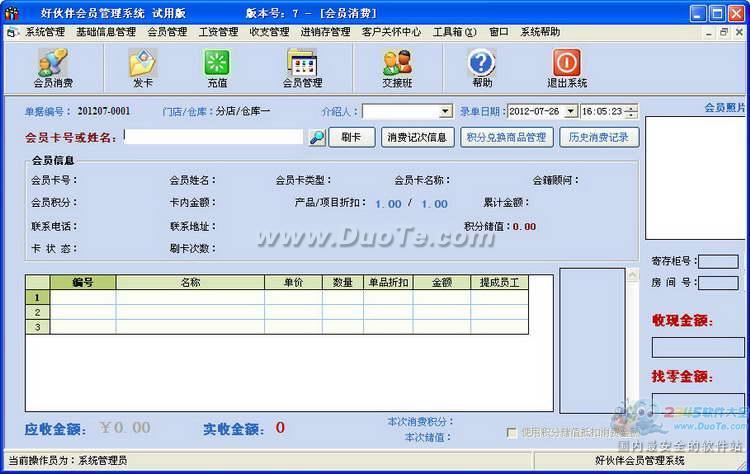Click the 会员卡号或姓名 input field
The width and height of the screenshot is (750, 474).
click(x=213, y=137)
